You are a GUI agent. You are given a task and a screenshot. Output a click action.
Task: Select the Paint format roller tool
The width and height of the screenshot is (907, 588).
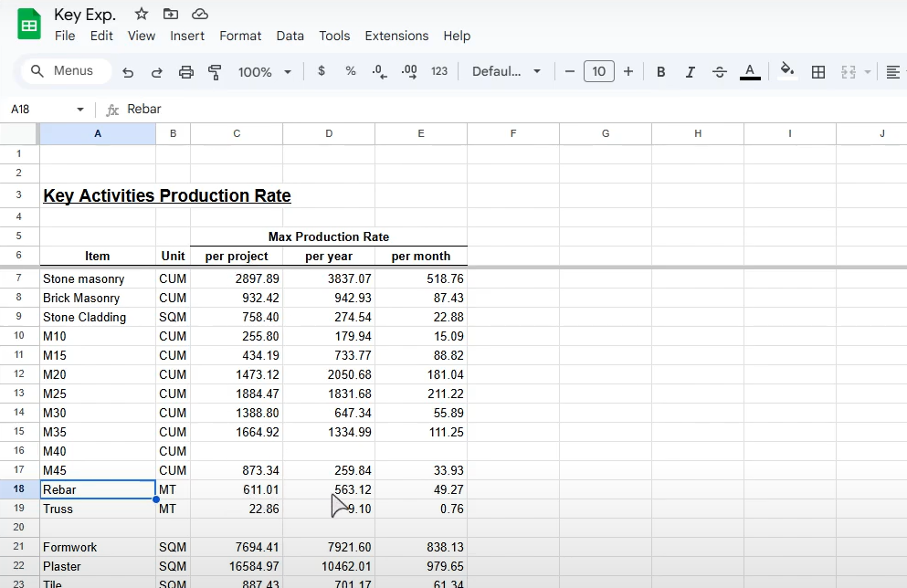pyautogui.click(x=216, y=71)
